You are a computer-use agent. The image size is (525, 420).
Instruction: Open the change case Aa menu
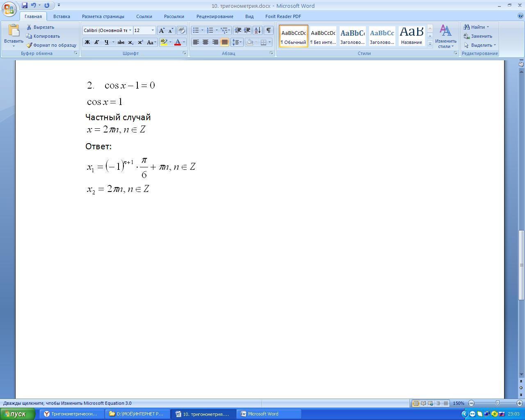click(151, 42)
